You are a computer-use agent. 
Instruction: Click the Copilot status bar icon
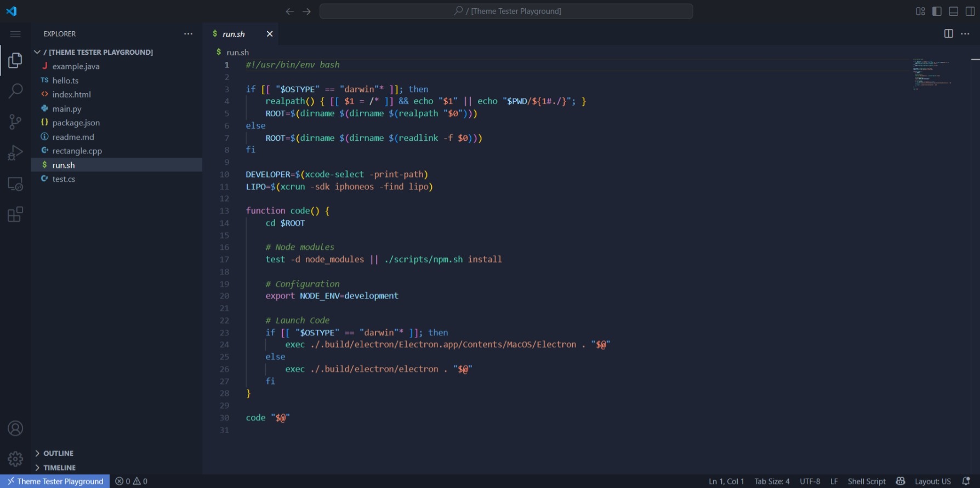900,481
